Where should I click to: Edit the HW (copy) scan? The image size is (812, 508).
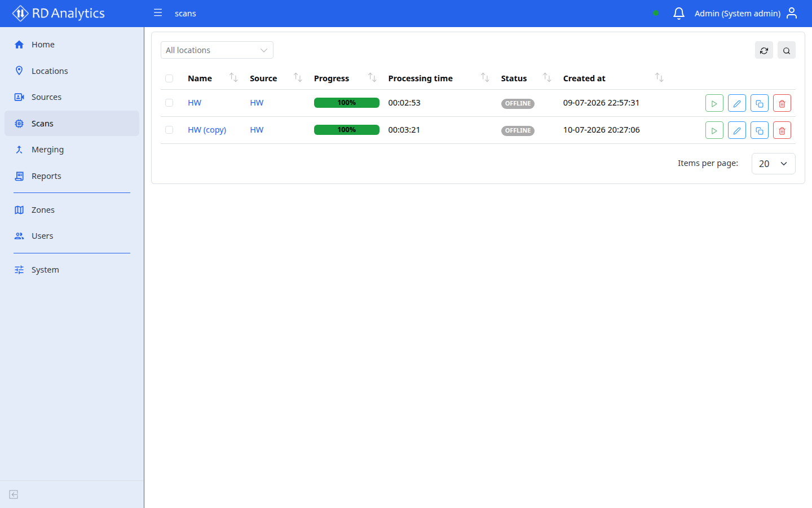pos(737,130)
